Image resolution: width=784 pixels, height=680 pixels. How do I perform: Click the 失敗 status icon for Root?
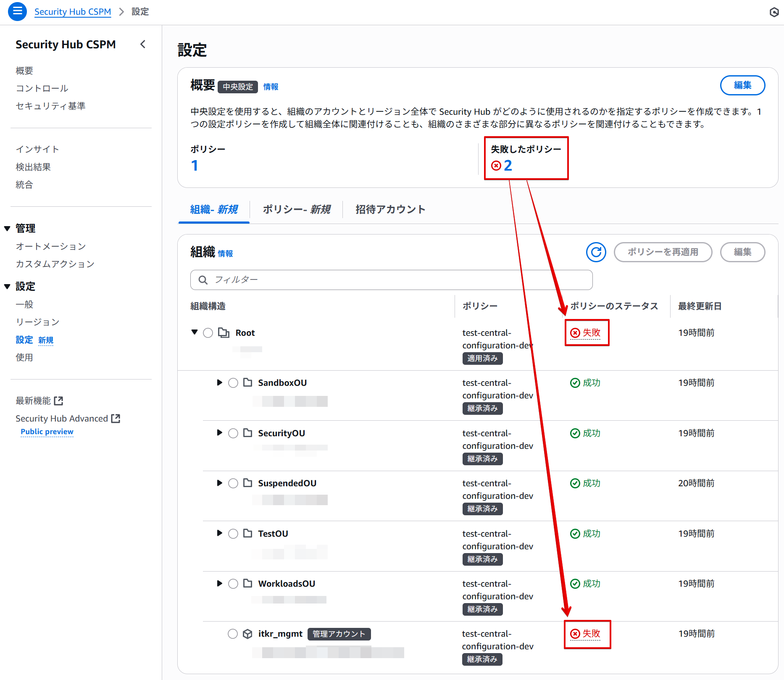[575, 333]
